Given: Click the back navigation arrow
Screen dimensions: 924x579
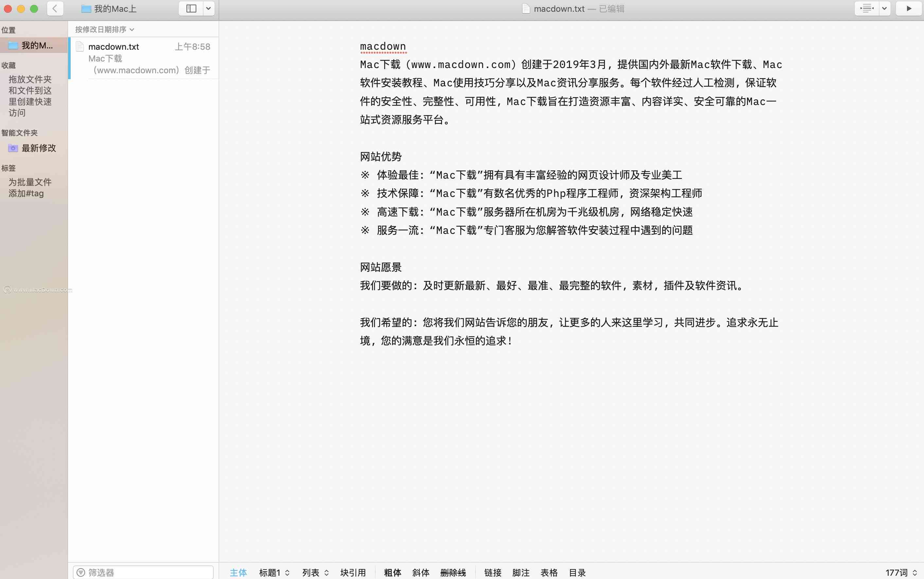Looking at the screenshot, I should (x=55, y=9).
